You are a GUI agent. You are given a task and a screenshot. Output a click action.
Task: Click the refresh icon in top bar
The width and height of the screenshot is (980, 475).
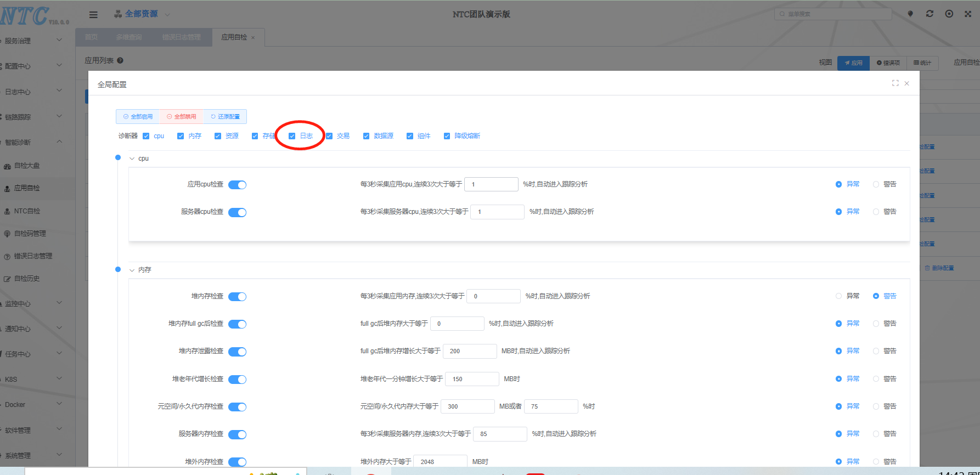[930, 14]
